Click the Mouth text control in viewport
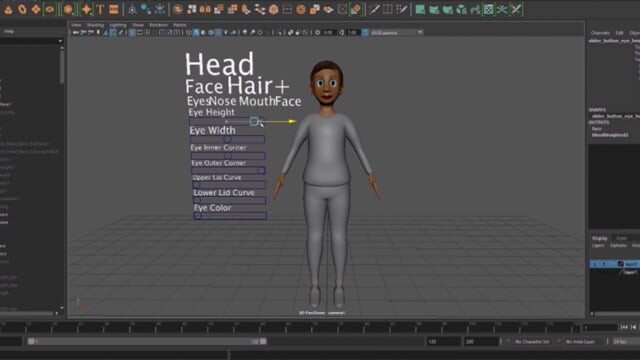 (257, 101)
